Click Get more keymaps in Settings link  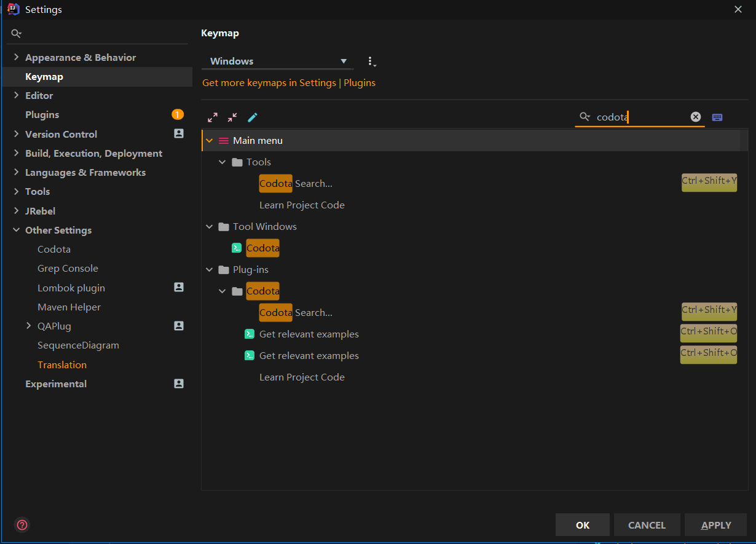click(269, 82)
